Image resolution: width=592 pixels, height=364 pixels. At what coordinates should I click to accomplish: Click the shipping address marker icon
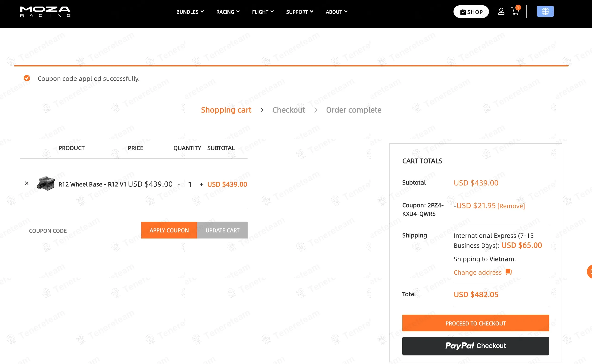pyautogui.click(x=509, y=272)
